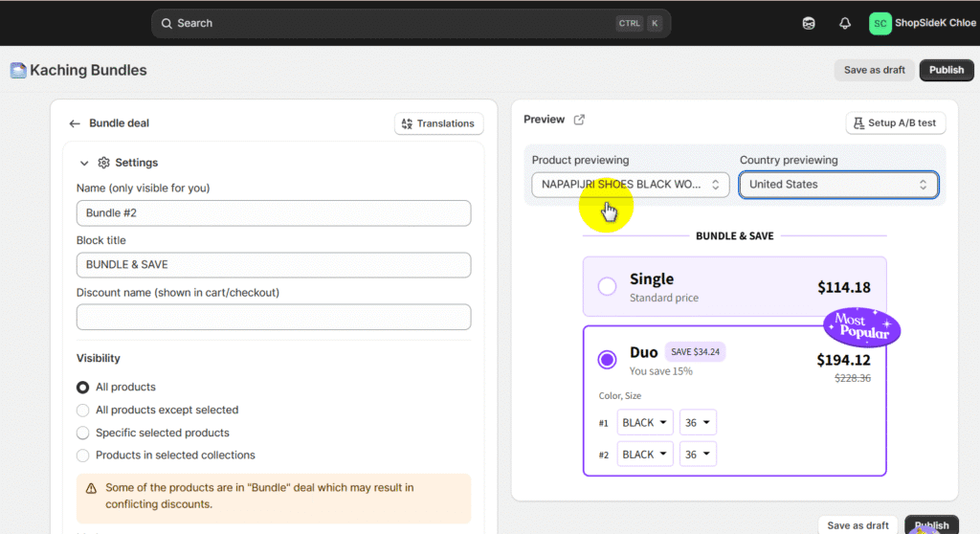Click the empty Discount name field
This screenshot has width=980, height=534.
pos(274,317)
